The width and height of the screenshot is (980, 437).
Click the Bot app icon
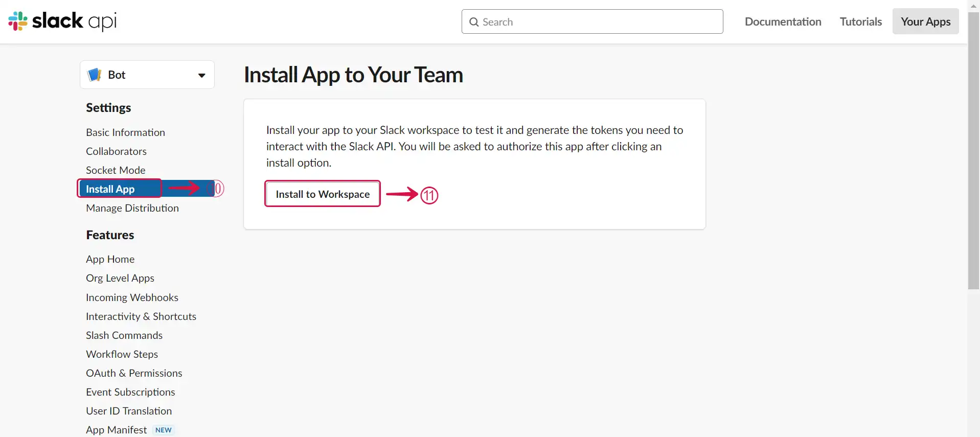[x=95, y=75]
